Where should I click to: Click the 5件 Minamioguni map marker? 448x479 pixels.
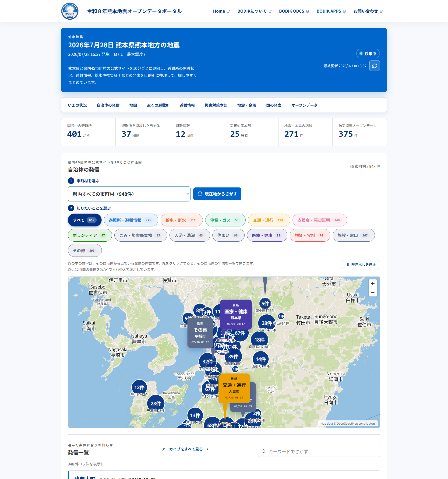(265, 304)
